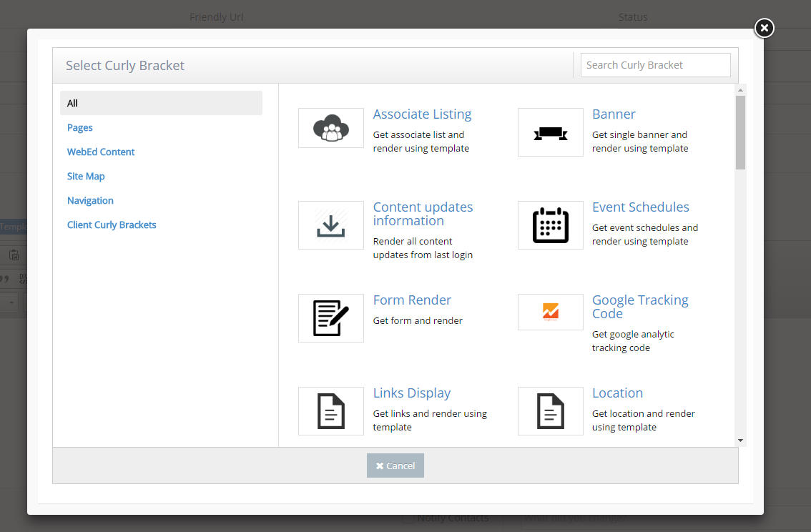Click the Associate Listing title link
Image resolution: width=811 pixels, height=532 pixels.
[x=422, y=114]
